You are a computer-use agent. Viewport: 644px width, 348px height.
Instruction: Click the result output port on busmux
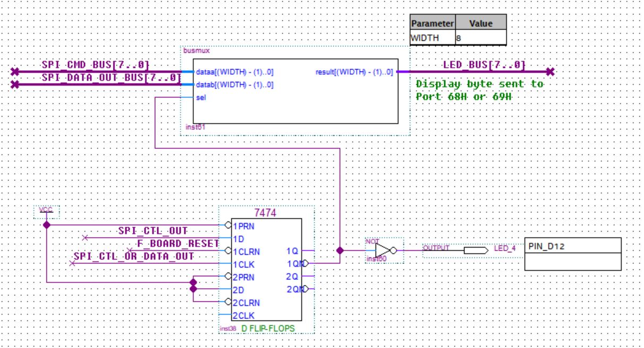pos(354,72)
